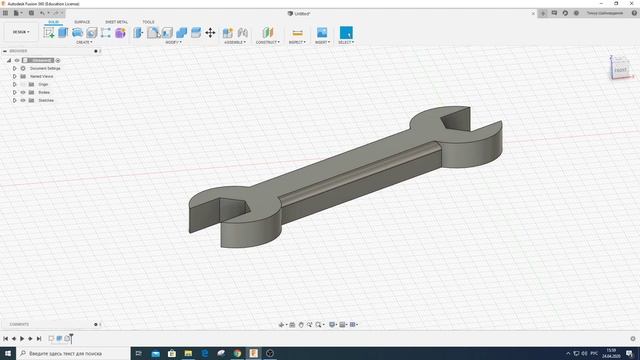Select the Hole tool in Create

(91, 33)
